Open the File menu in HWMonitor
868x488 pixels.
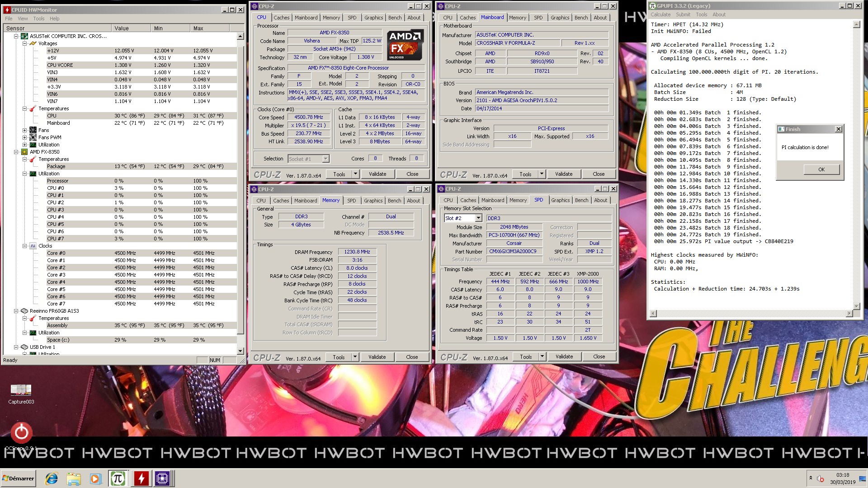click(x=9, y=19)
